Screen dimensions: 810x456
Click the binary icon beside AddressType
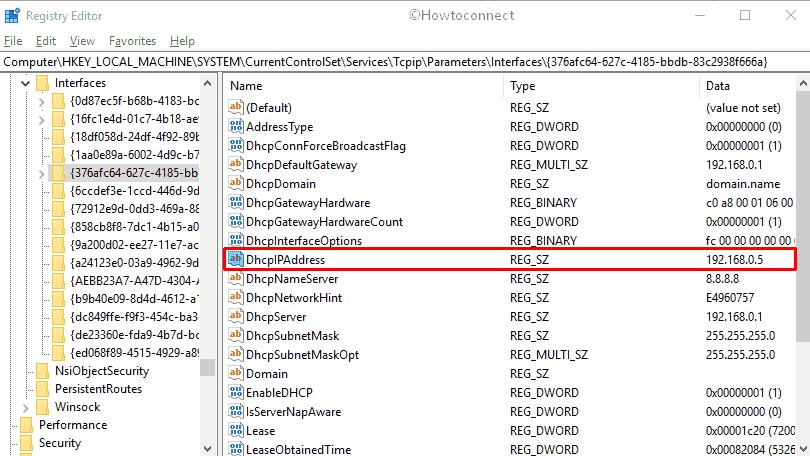tap(236, 127)
